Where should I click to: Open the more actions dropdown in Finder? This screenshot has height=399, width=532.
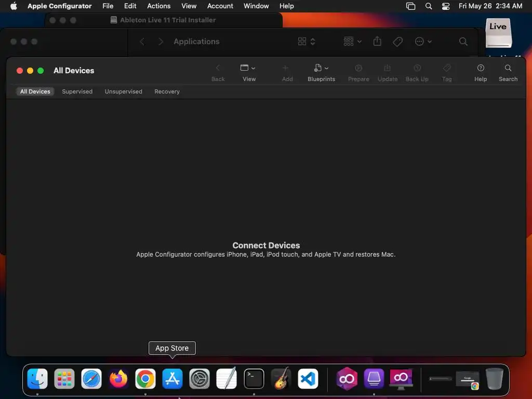(x=423, y=42)
